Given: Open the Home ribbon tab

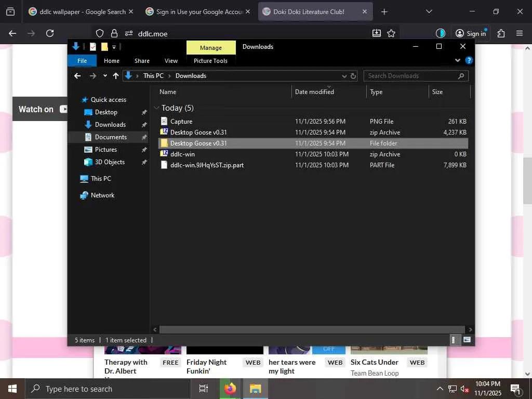Looking at the screenshot, I should click(x=112, y=61).
